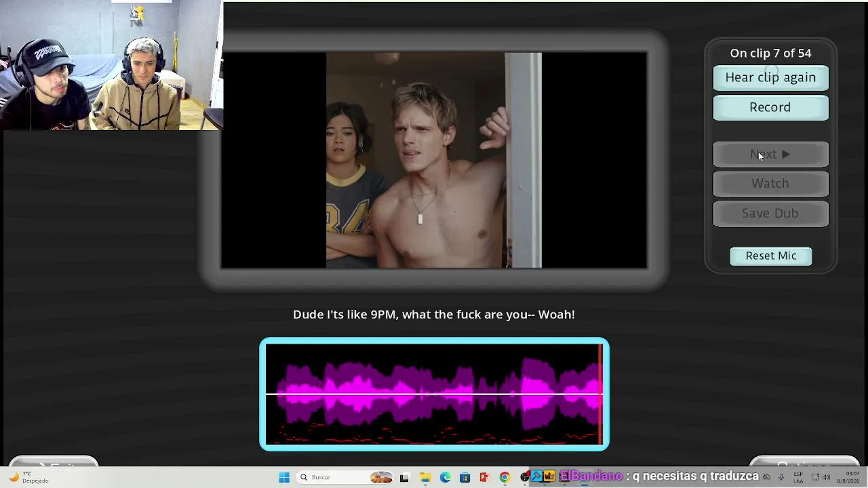Viewport: 868px width, 488px height.
Task: Click the "On clip 7 of 54" counter
Action: (x=770, y=53)
